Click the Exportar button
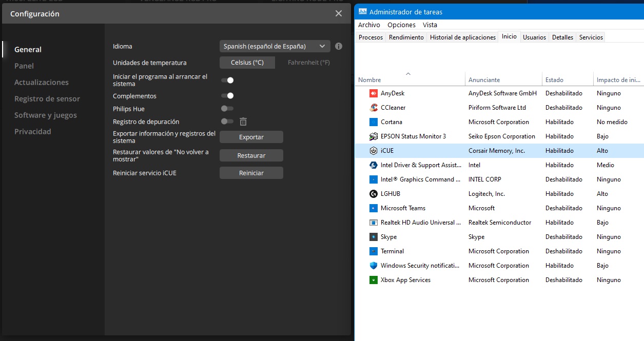Viewport: 644px width, 341px height. pos(251,137)
